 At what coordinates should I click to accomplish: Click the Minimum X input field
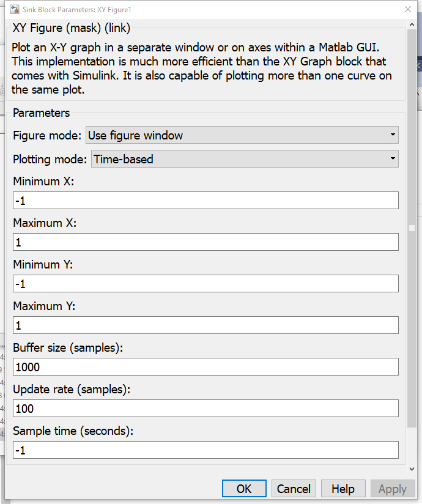(205, 201)
